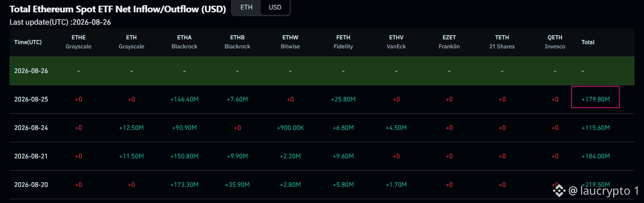Click the +35.90M ETHB value

coord(238,185)
